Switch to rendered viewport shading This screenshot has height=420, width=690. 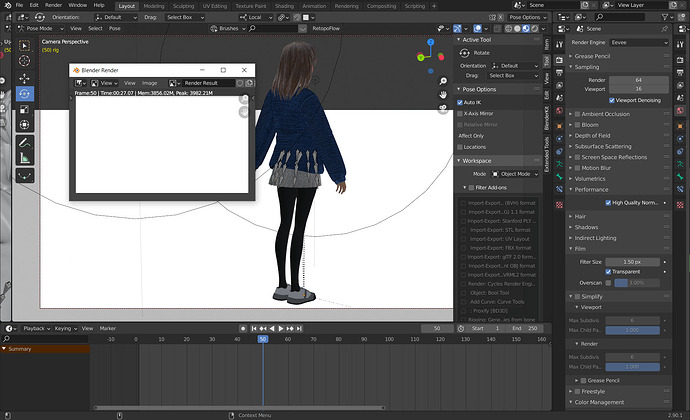click(x=535, y=29)
